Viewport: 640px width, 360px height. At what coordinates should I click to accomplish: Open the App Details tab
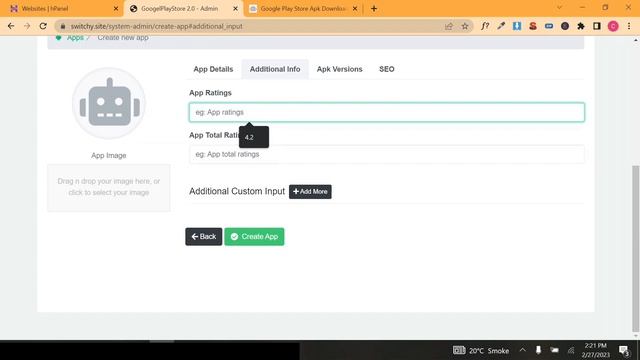tap(213, 69)
